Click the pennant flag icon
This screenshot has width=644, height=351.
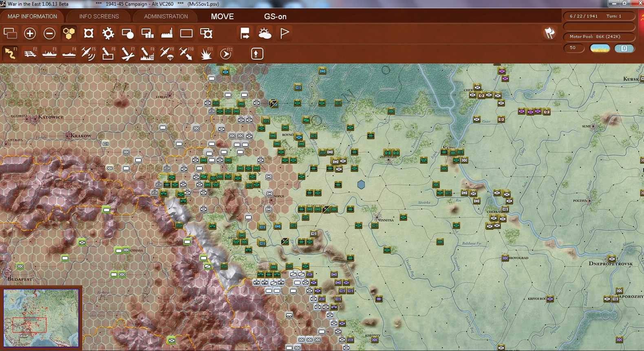coord(284,33)
